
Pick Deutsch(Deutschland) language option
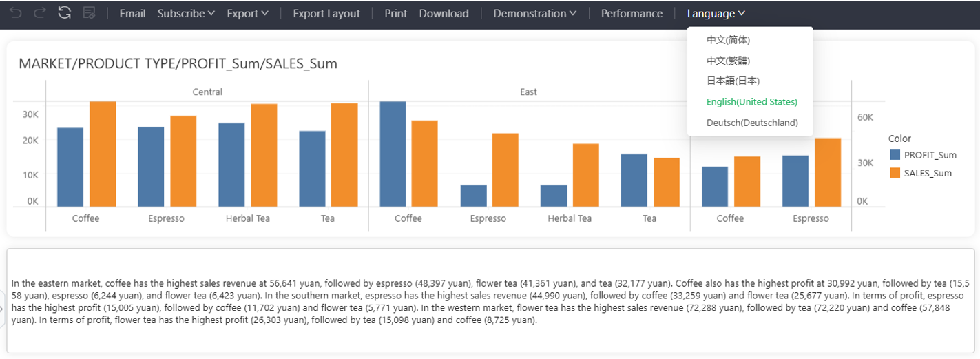(752, 123)
